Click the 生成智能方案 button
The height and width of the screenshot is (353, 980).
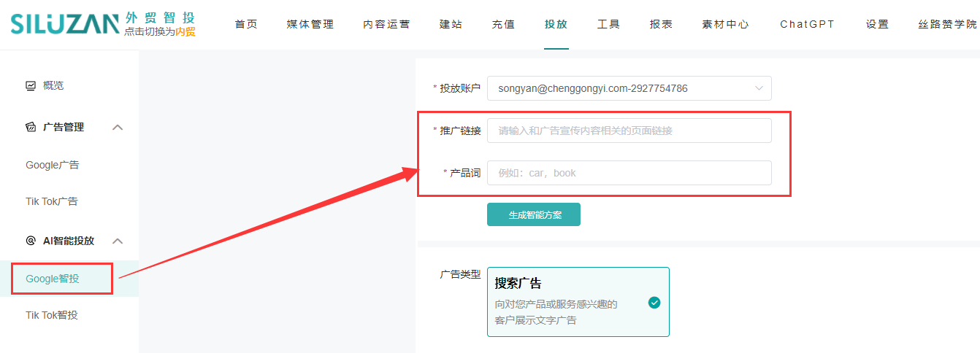534,214
